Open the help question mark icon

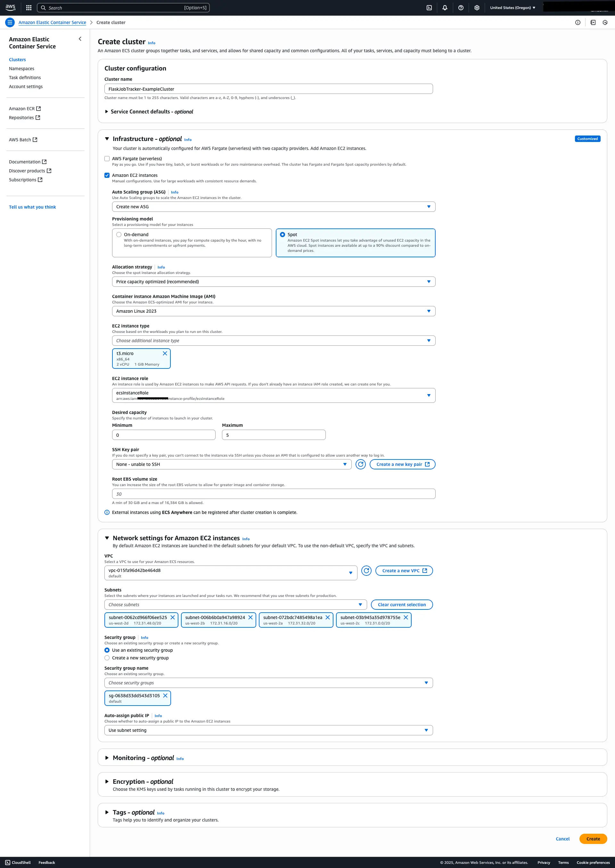(461, 8)
